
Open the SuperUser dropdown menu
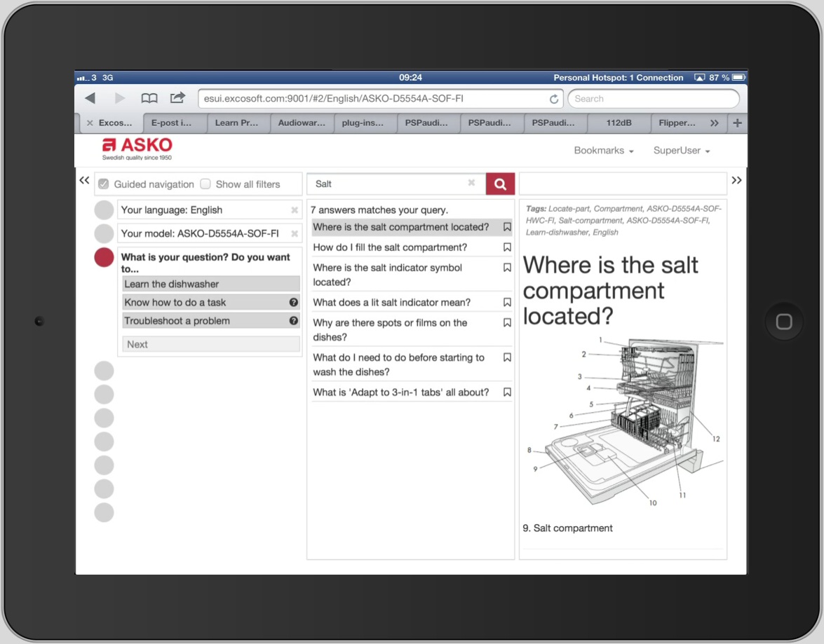tap(681, 151)
